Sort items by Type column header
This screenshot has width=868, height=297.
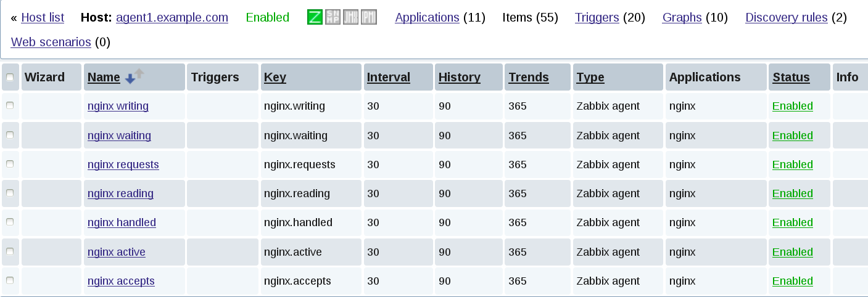(x=590, y=77)
